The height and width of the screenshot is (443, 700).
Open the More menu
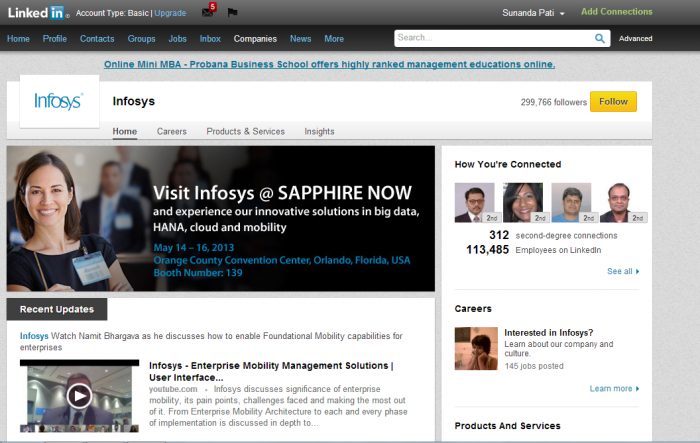334,39
